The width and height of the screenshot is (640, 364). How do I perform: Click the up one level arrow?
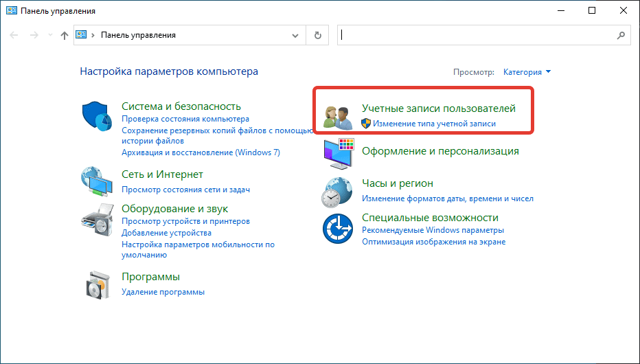[64, 36]
